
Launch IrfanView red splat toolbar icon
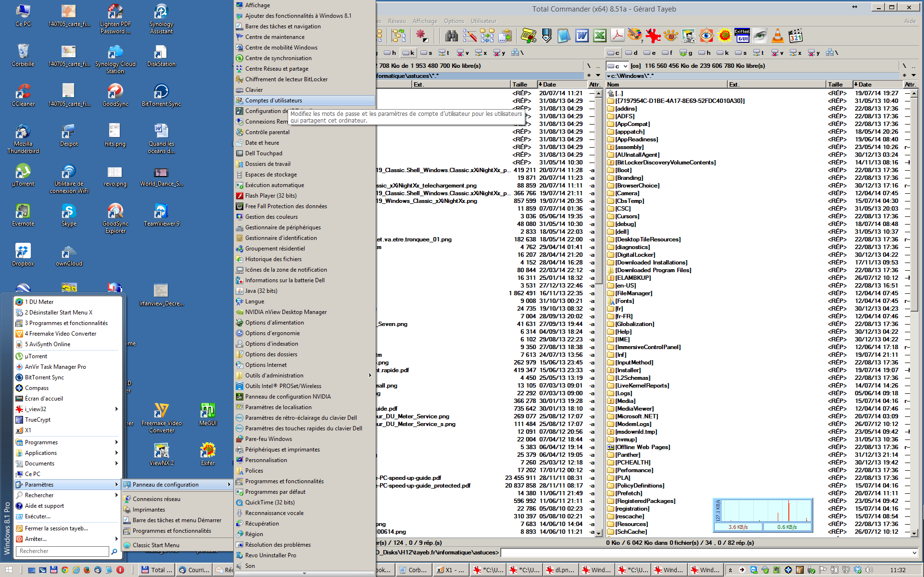point(653,36)
